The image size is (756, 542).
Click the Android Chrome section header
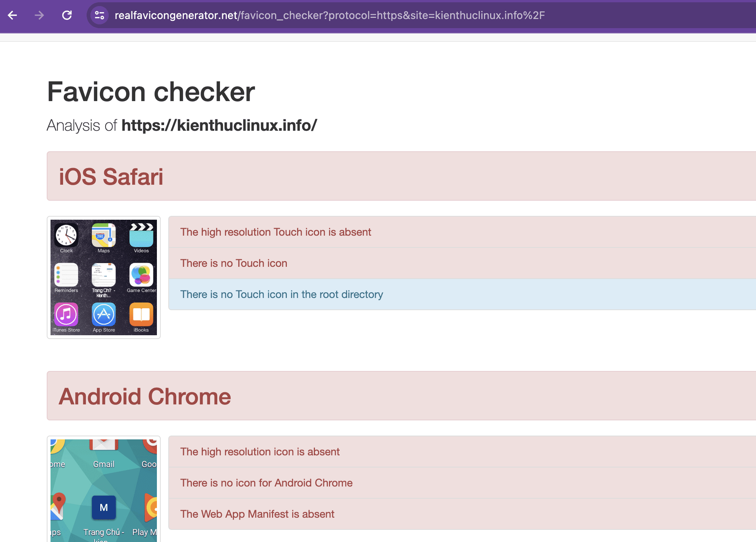pos(145,396)
